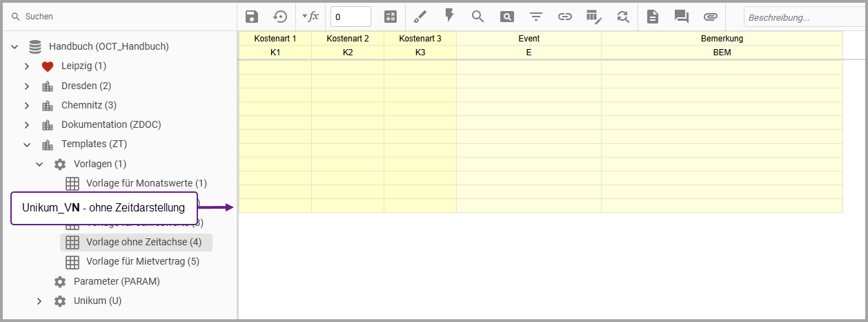
Task: Click the gear icon beside Parameter (PARAM)
Action: click(x=60, y=282)
